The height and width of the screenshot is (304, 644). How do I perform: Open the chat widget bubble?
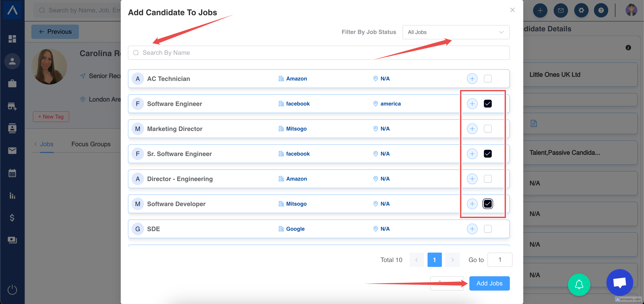coord(619,282)
